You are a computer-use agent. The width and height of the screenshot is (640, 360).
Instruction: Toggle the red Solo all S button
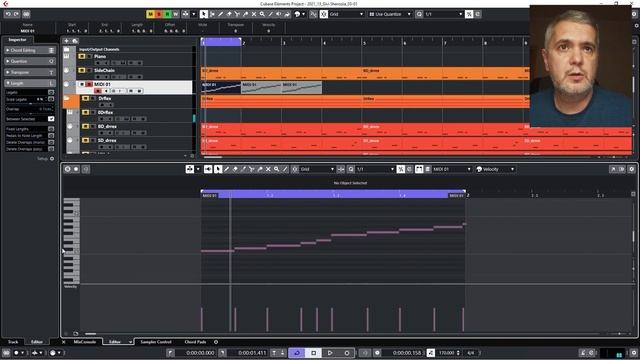coord(159,14)
